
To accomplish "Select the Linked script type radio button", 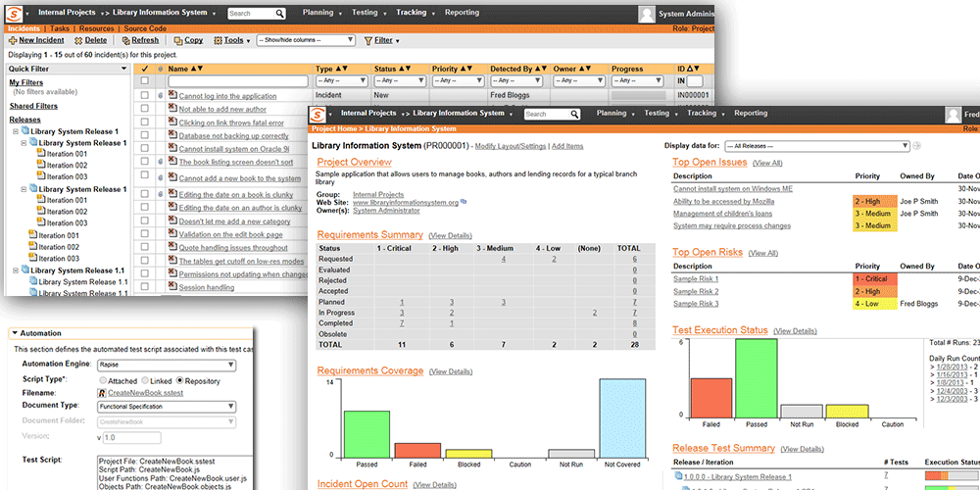I will tap(145, 380).
